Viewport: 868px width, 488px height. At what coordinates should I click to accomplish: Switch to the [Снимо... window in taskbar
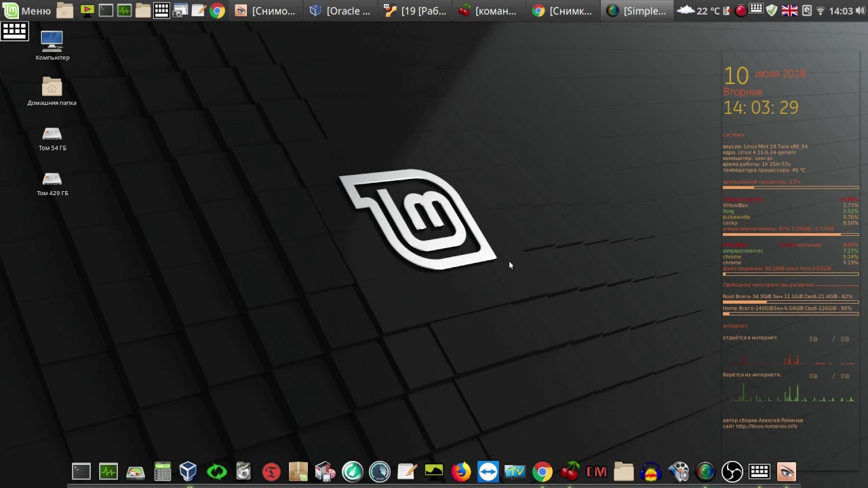tap(265, 10)
